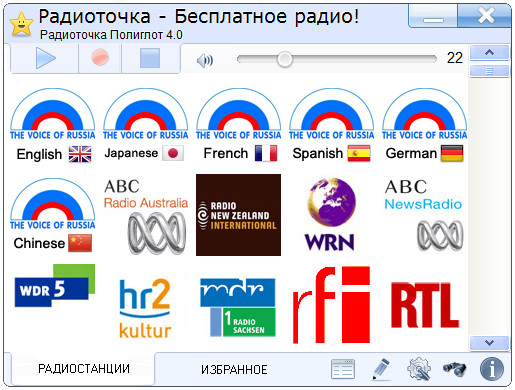Open settings with the gear-and-wrench icon
The height and width of the screenshot is (390, 515).
pyautogui.click(x=419, y=369)
